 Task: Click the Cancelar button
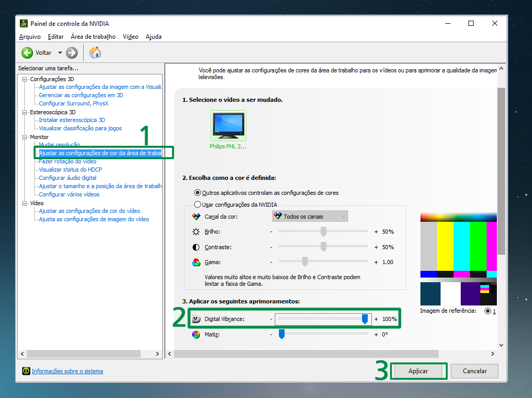coord(475,371)
